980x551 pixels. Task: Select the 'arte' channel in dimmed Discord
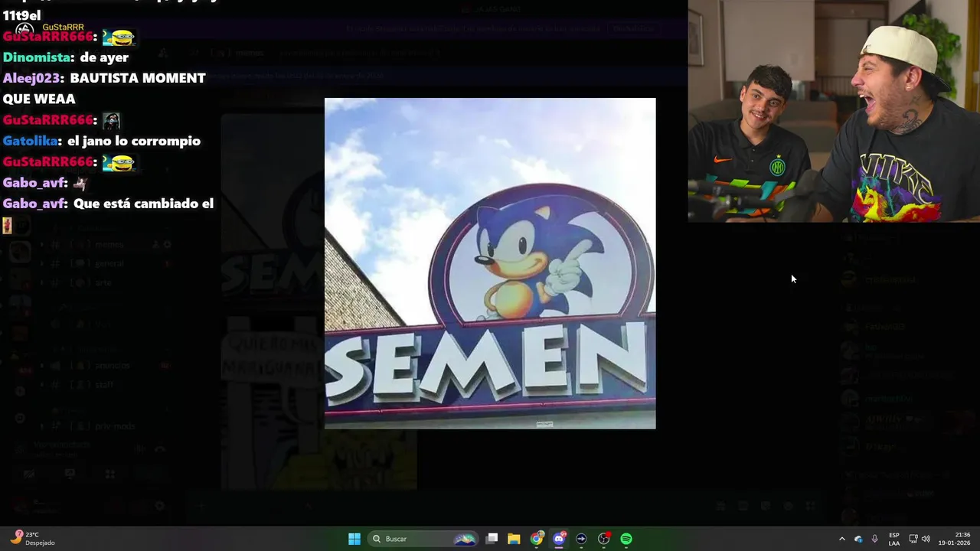tap(103, 282)
